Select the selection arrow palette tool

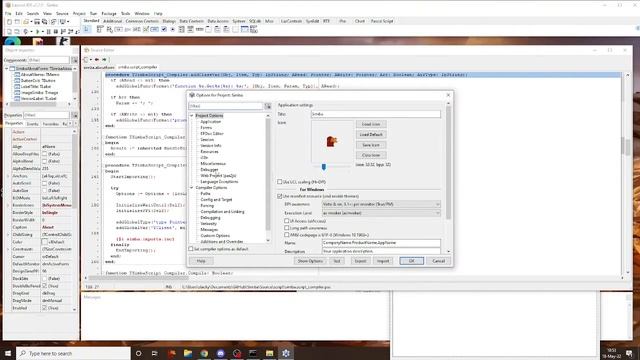click(87, 29)
